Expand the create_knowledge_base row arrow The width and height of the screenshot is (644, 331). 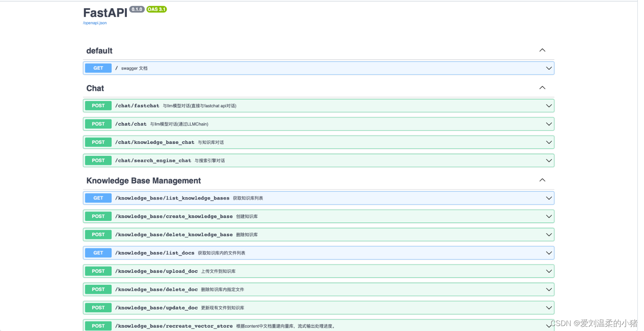[549, 216]
